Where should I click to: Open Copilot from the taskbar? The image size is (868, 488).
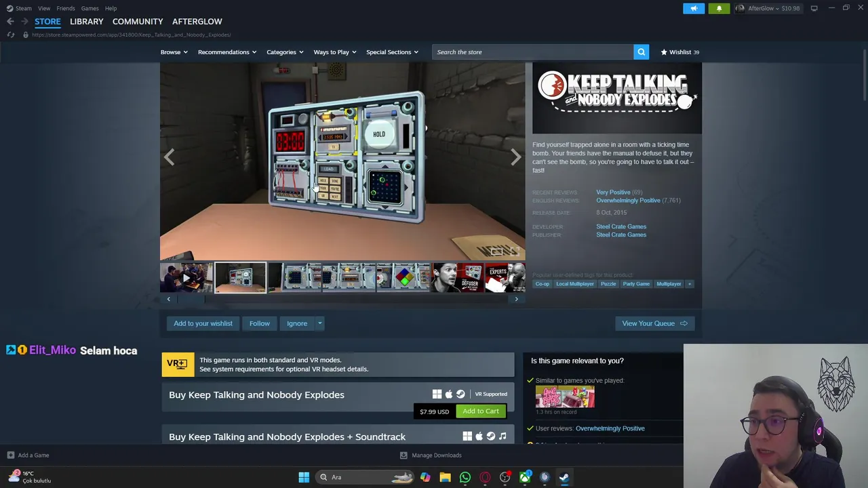[x=425, y=477]
